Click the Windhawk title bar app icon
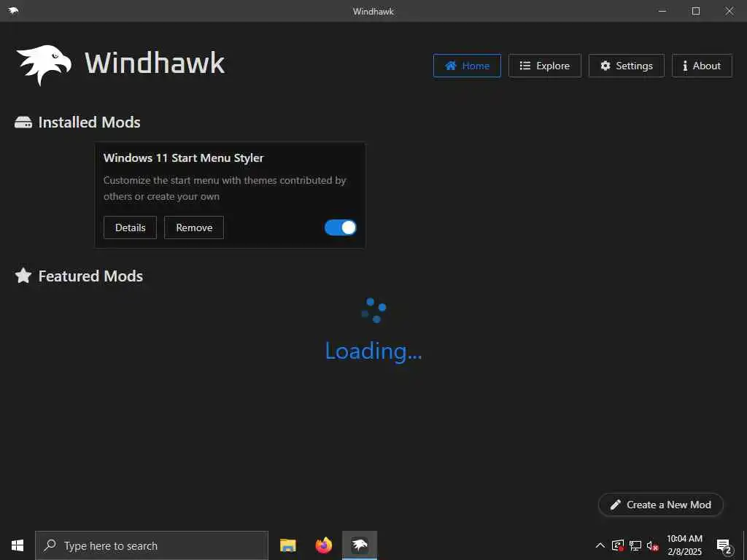The width and height of the screenshot is (747, 560). click(x=13, y=10)
